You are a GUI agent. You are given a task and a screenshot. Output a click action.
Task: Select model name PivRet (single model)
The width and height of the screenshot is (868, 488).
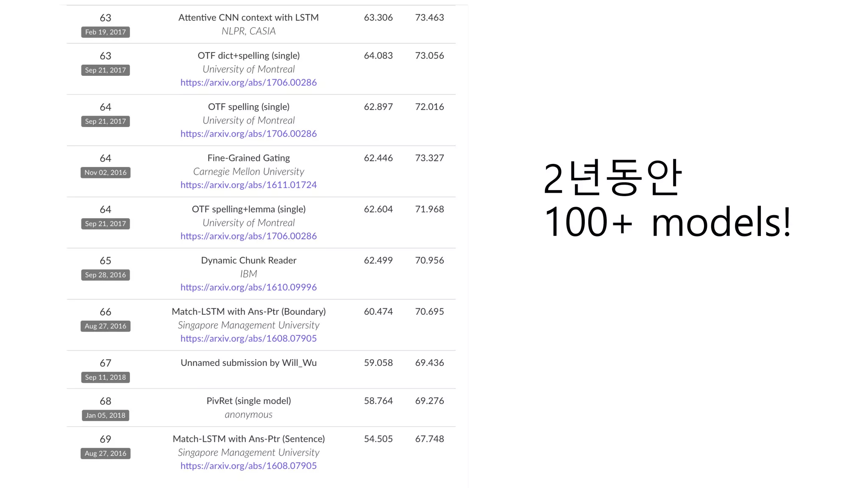click(248, 401)
